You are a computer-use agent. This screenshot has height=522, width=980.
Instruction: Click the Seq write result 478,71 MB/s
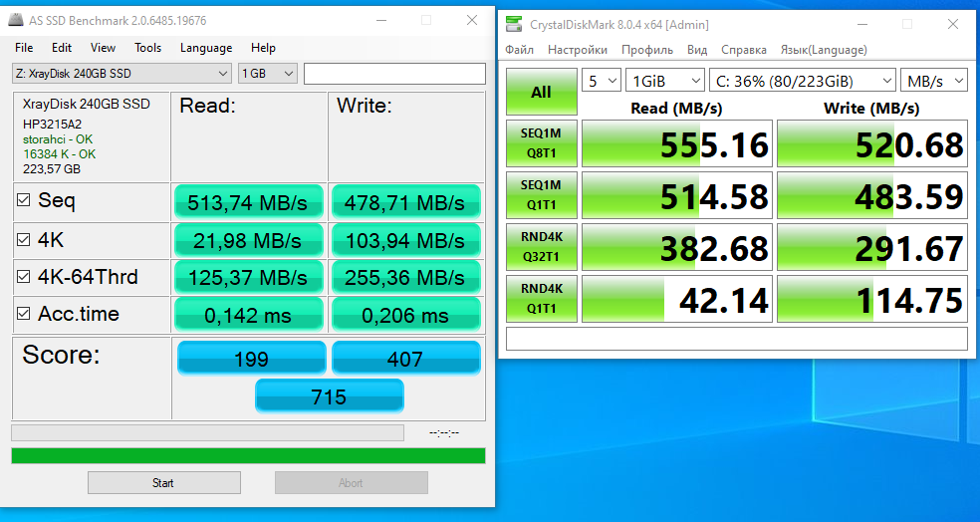(x=405, y=202)
